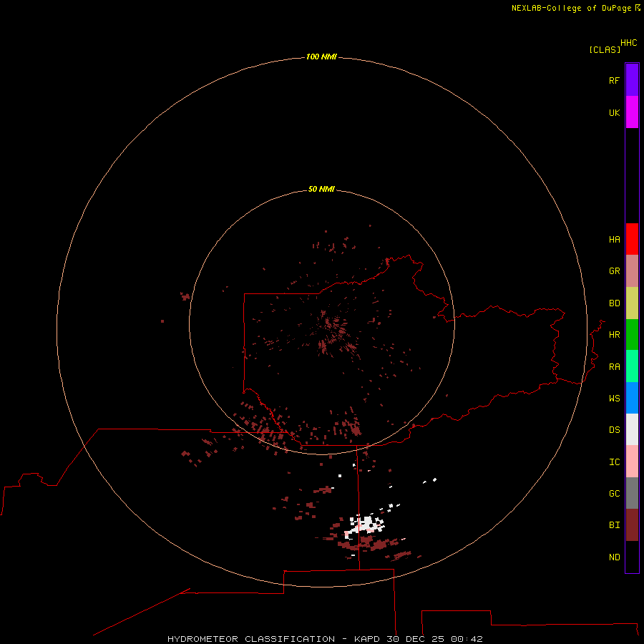Click the RF legend label
The height and width of the screenshot is (644, 644).
click(x=614, y=80)
